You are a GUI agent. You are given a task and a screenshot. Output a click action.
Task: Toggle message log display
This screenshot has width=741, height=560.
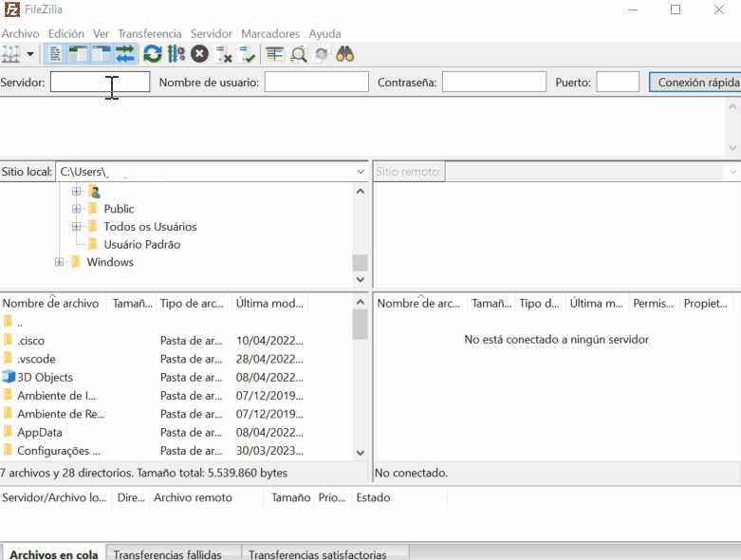pos(55,54)
